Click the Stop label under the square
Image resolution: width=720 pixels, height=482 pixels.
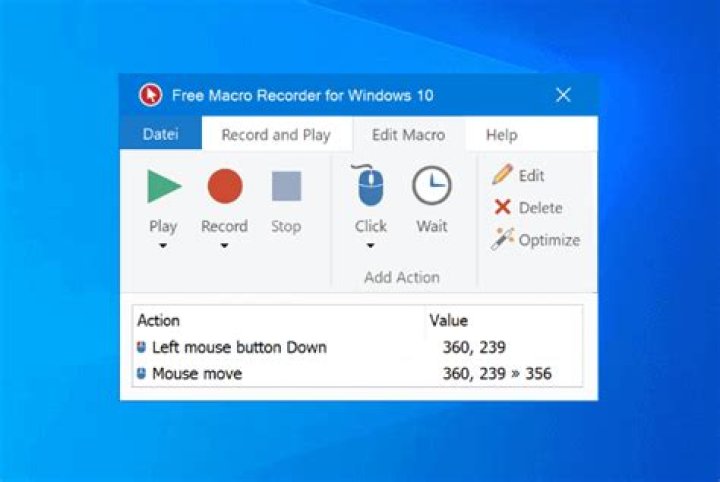[286, 226]
